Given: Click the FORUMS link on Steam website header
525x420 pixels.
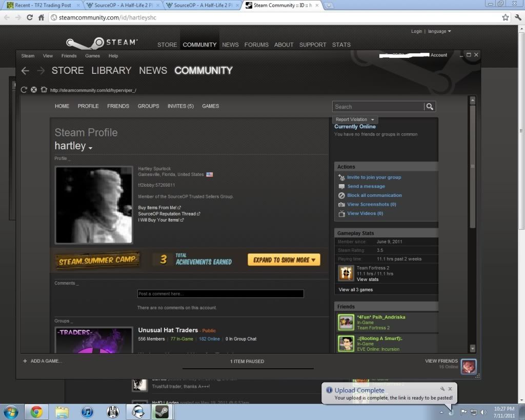Looking at the screenshot, I should [256, 45].
